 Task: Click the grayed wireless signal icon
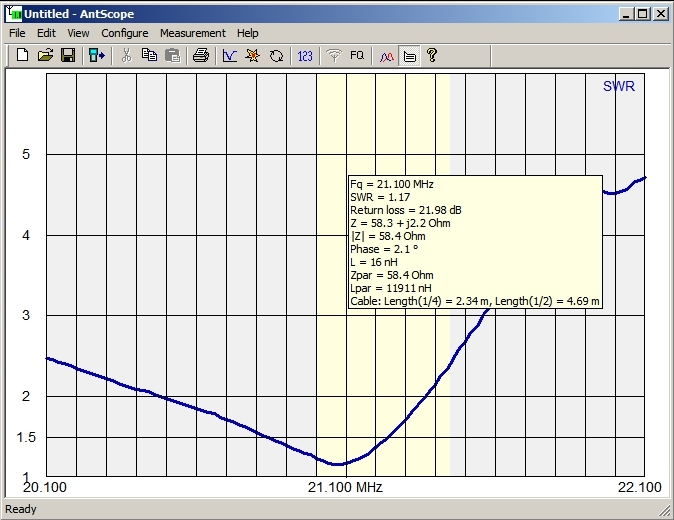334,55
